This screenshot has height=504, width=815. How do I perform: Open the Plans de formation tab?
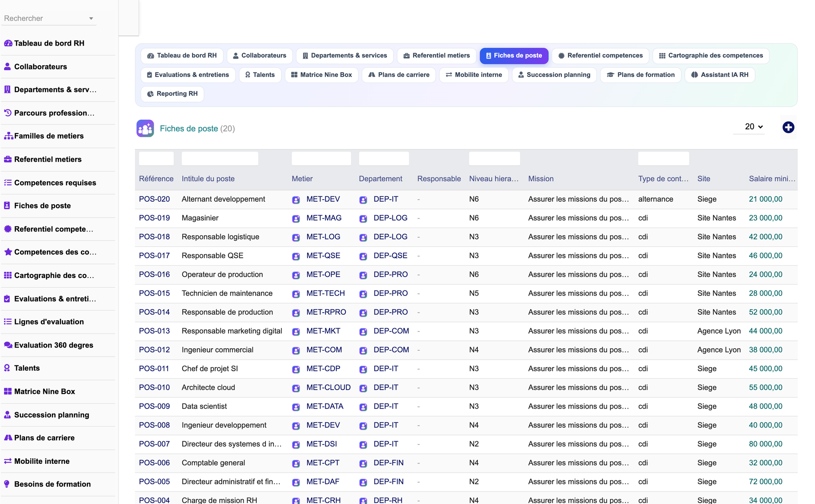(641, 75)
